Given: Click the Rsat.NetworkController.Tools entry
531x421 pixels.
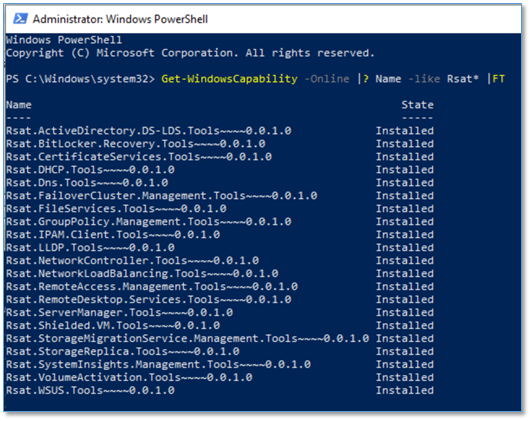Looking at the screenshot, I should tap(132, 260).
